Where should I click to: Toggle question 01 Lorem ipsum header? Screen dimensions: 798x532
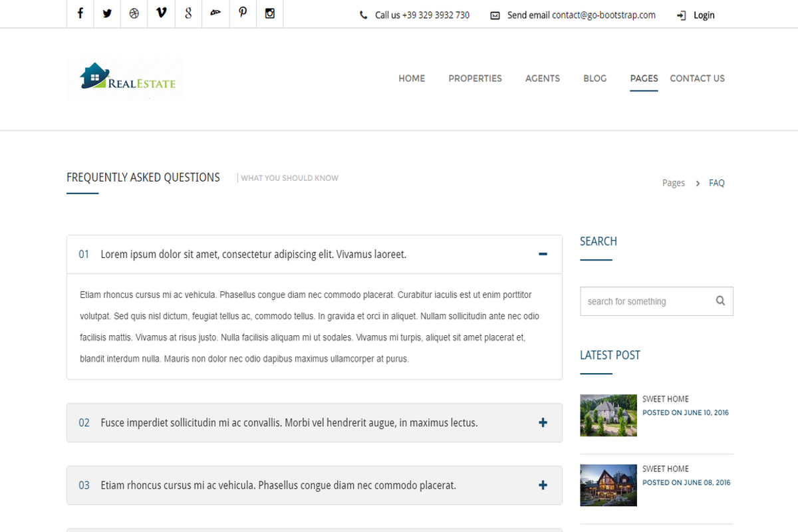[315, 254]
